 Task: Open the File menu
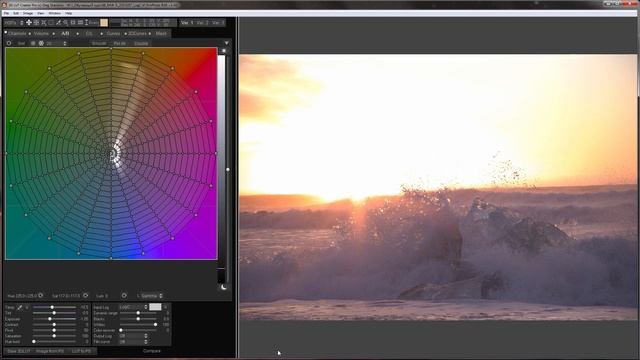pos(6,13)
